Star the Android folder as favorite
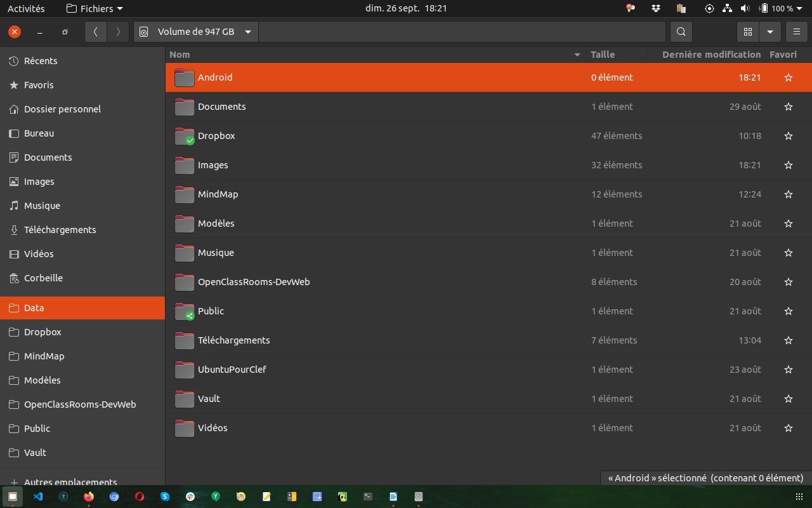Image resolution: width=812 pixels, height=508 pixels. pyautogui.click(x=789, y=77)
